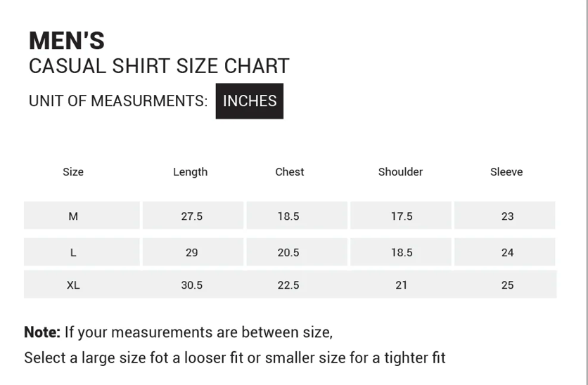Click the 20.5 chest cell for L

pos(288,252)
